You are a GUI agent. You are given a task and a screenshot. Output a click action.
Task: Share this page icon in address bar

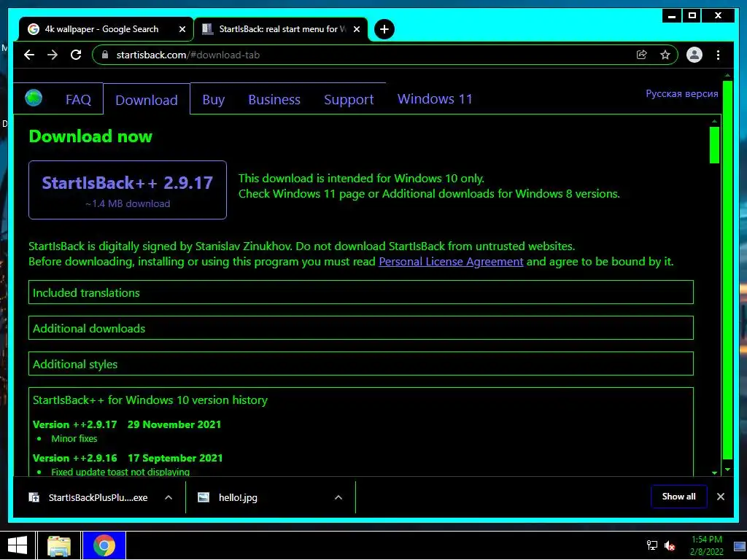[642, 55]
